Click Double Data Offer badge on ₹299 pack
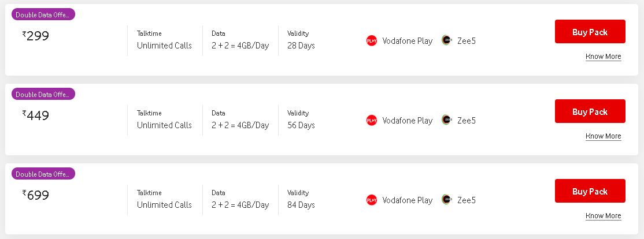 (43, 14)
